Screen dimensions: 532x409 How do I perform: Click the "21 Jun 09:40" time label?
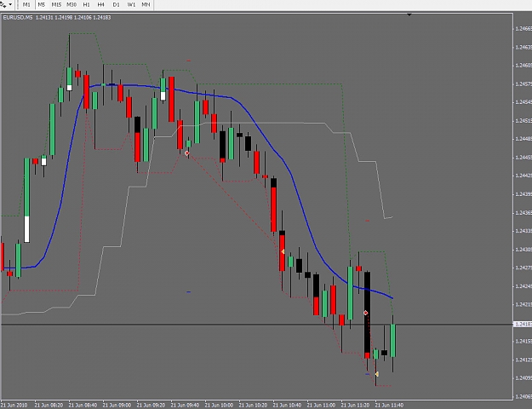[x=185, y=406]
